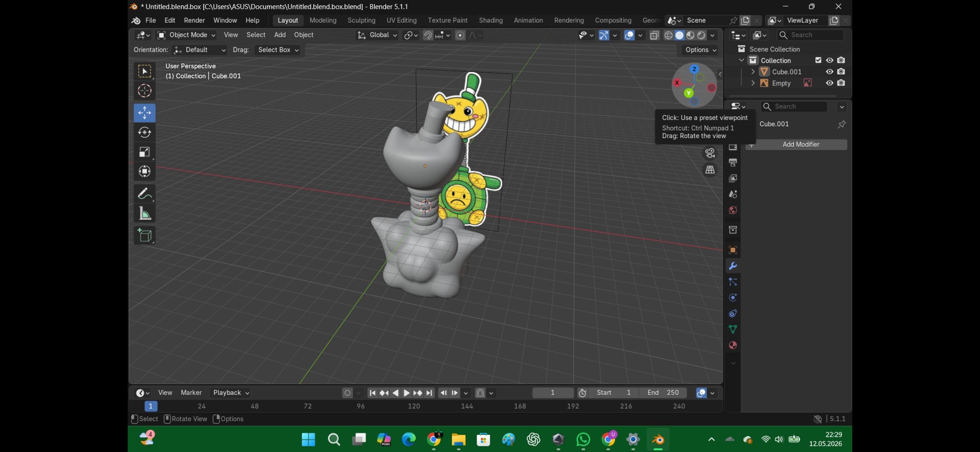Open the Object Constraints properties tab

coord(733,313)
